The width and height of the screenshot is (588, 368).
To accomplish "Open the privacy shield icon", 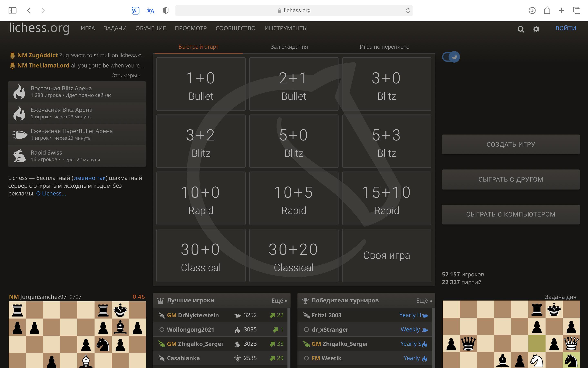I will click(x=165, y=10).
